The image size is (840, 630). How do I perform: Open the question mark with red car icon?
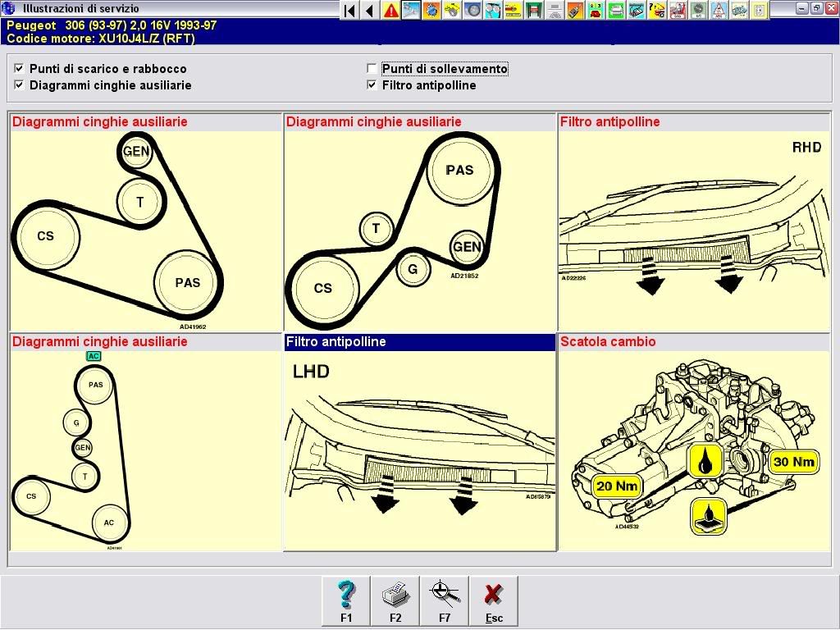click(x=657, y=10)
